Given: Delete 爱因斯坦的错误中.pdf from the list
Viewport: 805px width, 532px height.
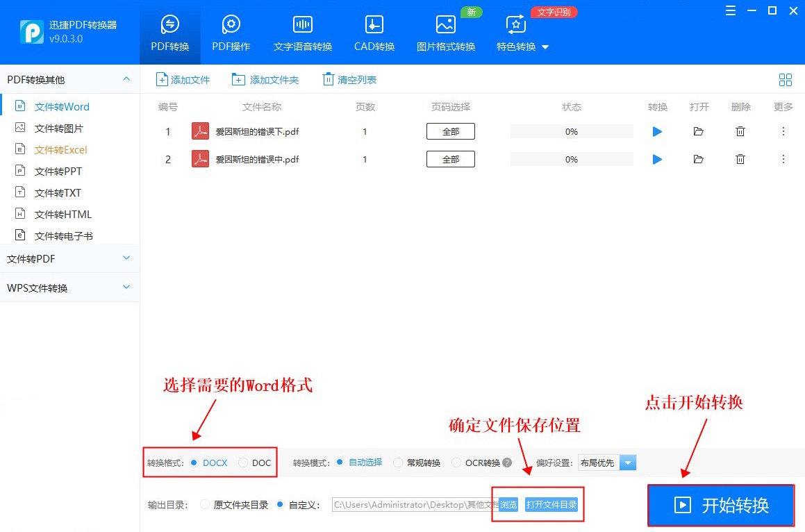Looking at the screenshot, I should click(x=740, y=159).
